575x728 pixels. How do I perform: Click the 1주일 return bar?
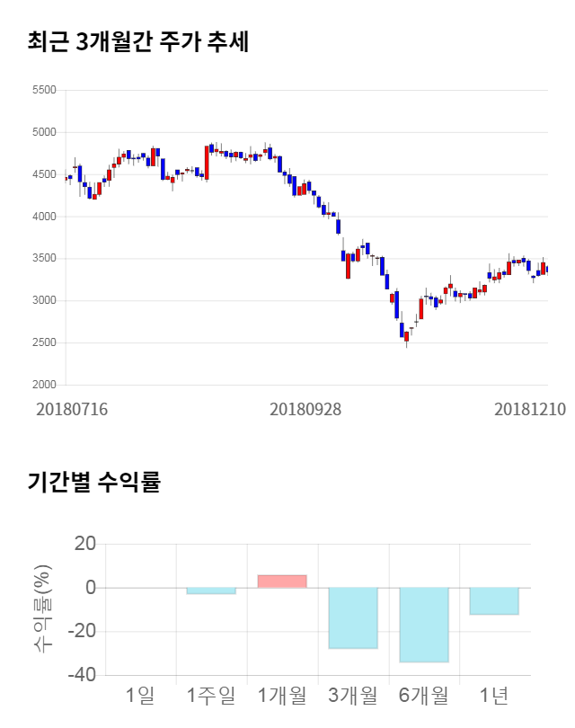click(211, 590)
